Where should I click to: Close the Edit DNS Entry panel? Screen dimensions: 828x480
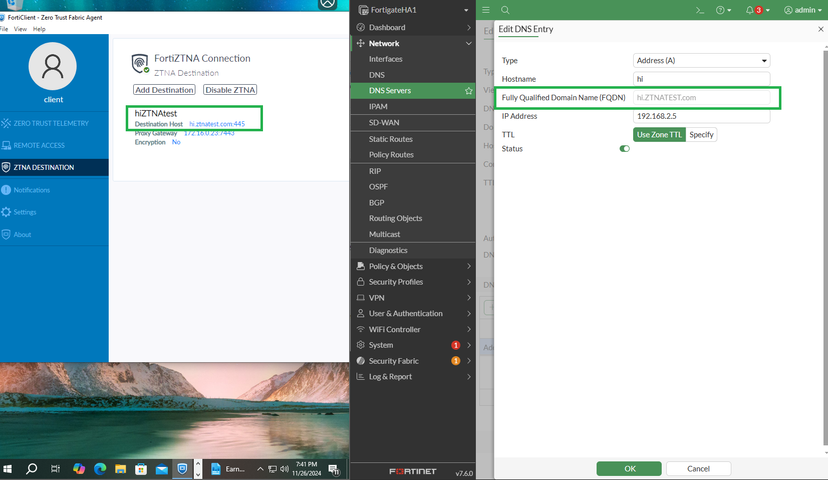821,29
